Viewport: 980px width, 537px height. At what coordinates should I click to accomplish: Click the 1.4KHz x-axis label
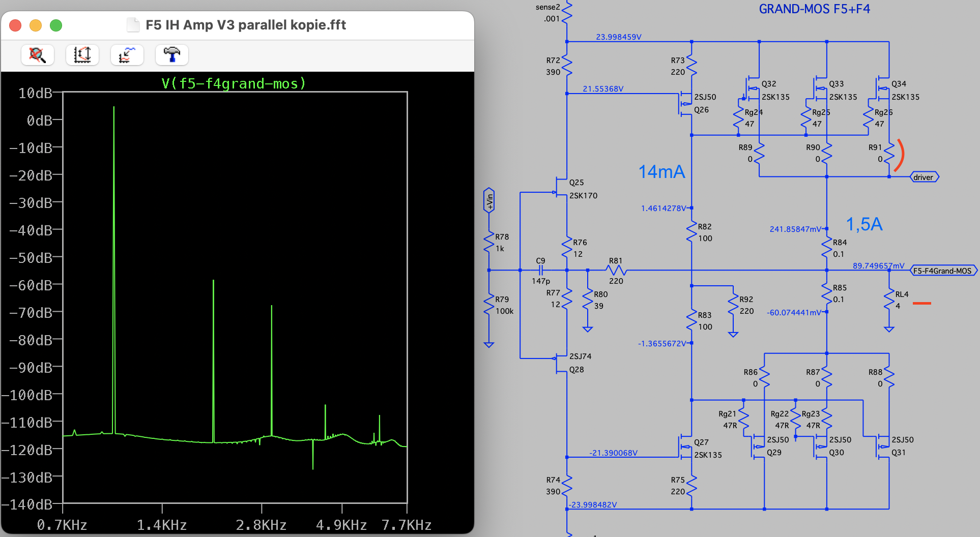tap(162, 525)
